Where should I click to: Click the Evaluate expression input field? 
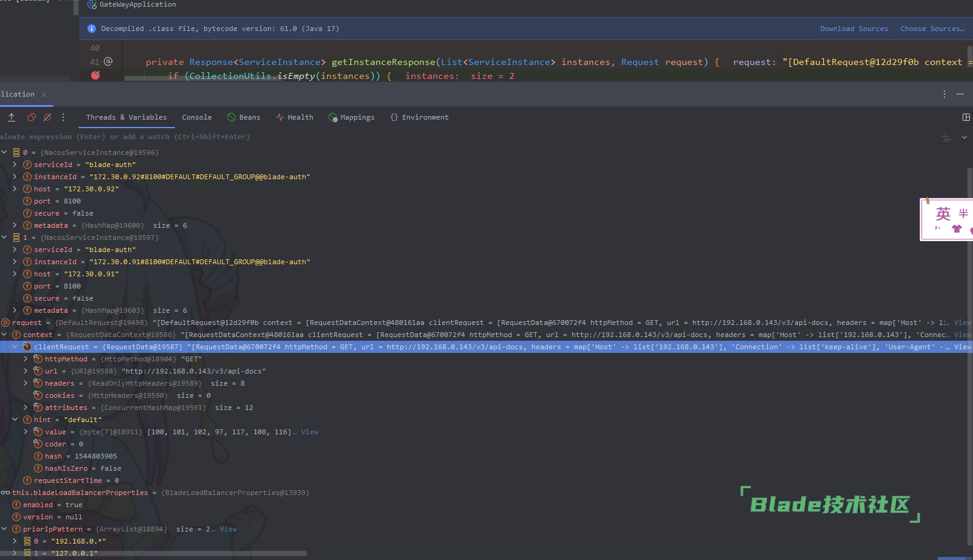pos(468,137)
